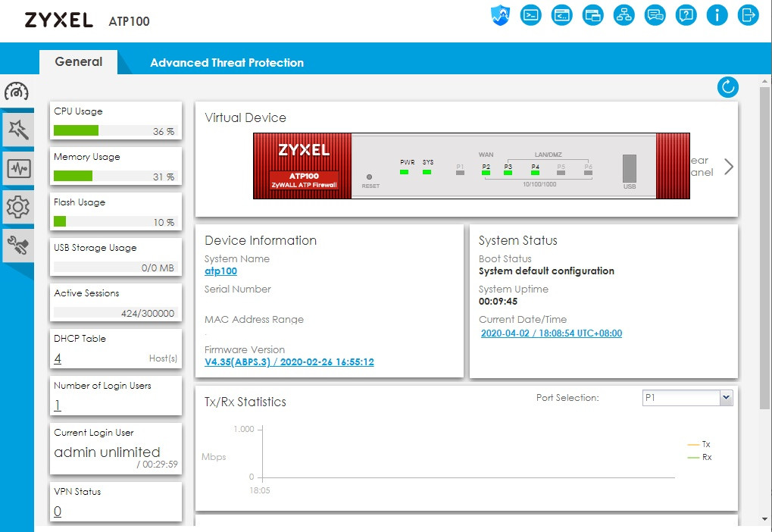Show rear panel with right chevron

coord(729,167)
